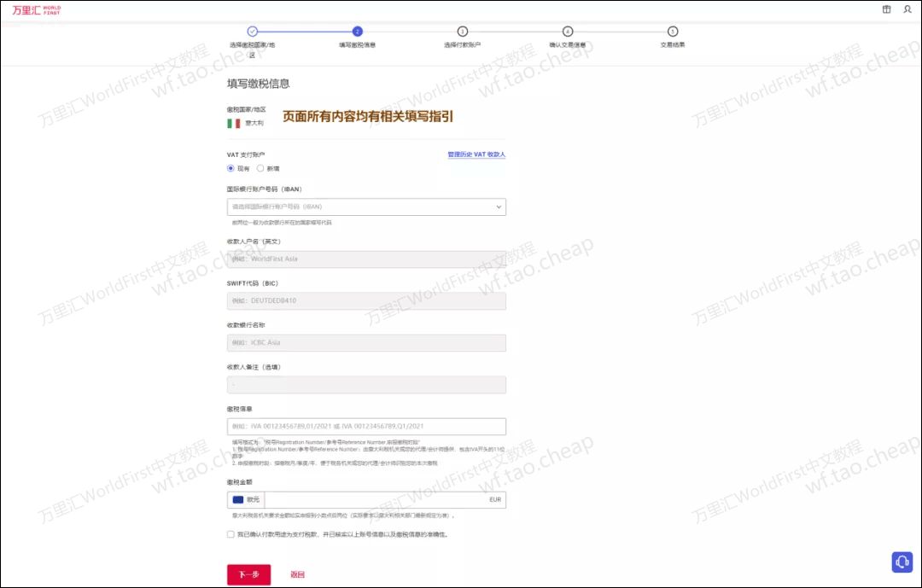Click the euro flag currency icon
922x588 pixels.
click(x=238, y=500)
